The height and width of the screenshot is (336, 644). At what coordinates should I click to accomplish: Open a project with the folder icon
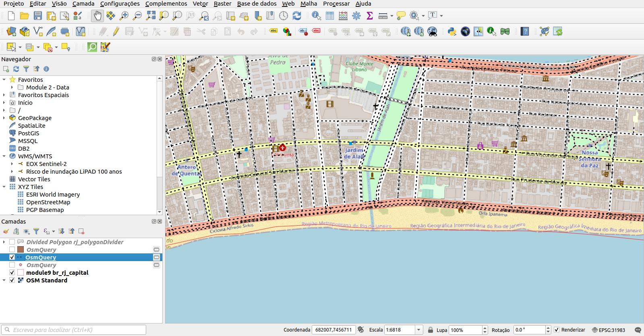click(x=25, y=16)
